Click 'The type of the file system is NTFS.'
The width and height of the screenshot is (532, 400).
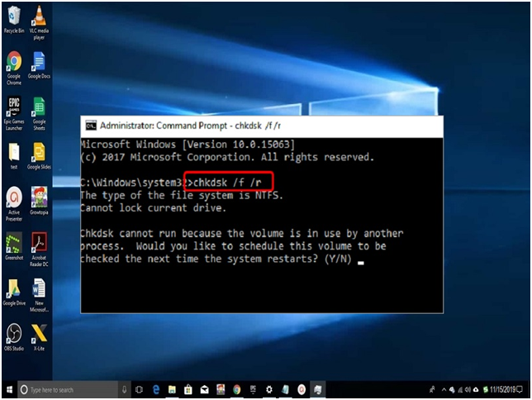182,195
